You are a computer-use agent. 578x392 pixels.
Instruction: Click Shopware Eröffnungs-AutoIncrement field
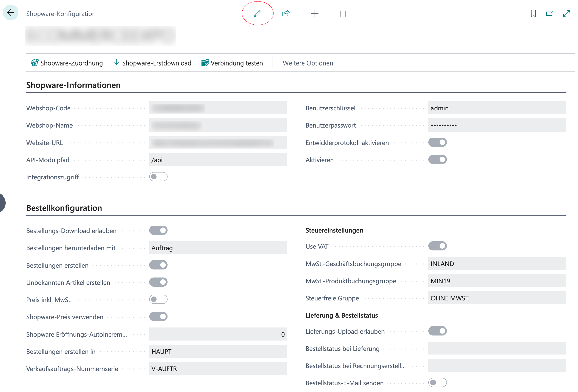coord(218,334)
